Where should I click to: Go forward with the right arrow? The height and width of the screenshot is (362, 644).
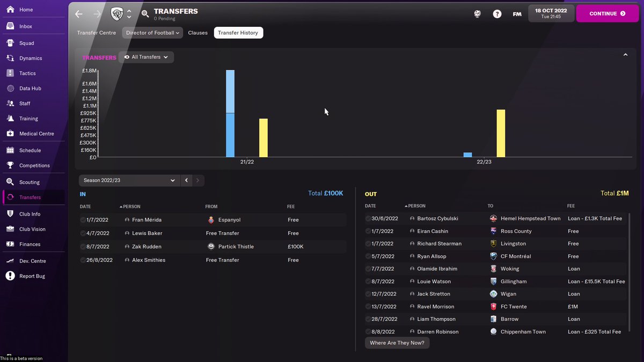click(x=97, y=14)
